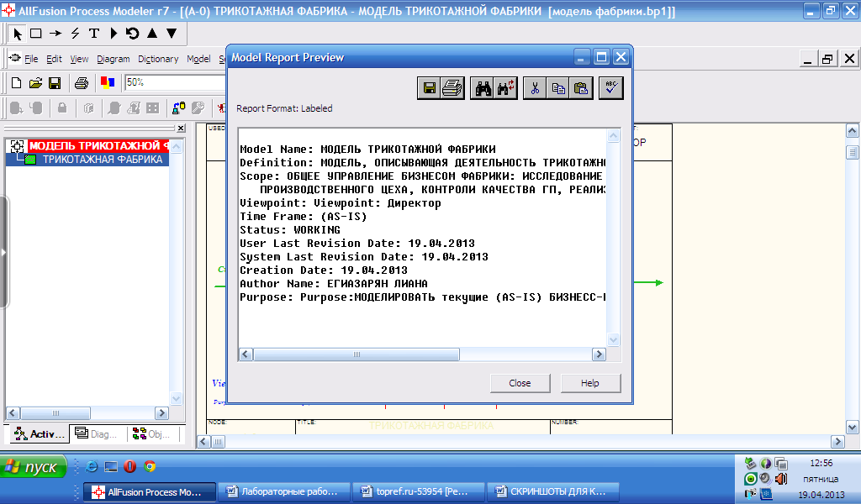Click the diagram document icon beside File menu

click(x=15, y=58)
